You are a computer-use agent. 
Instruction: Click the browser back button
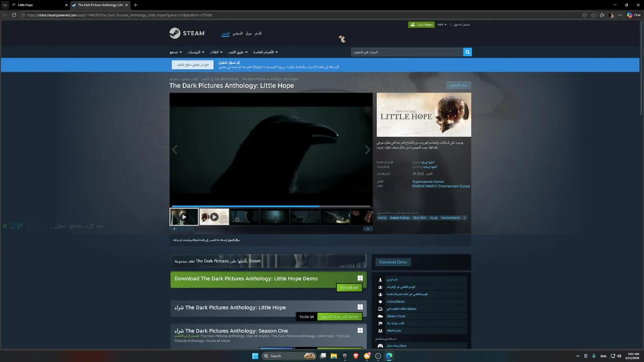point(5,15)
